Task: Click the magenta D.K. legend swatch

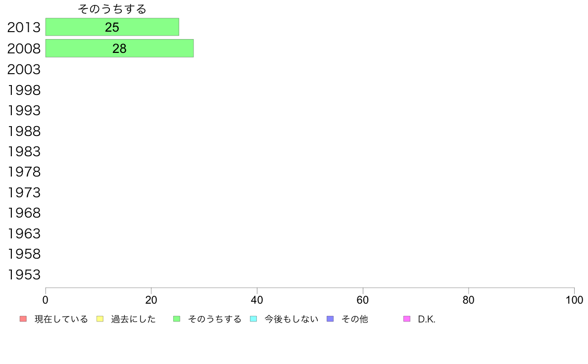Action: pos(407,319)
